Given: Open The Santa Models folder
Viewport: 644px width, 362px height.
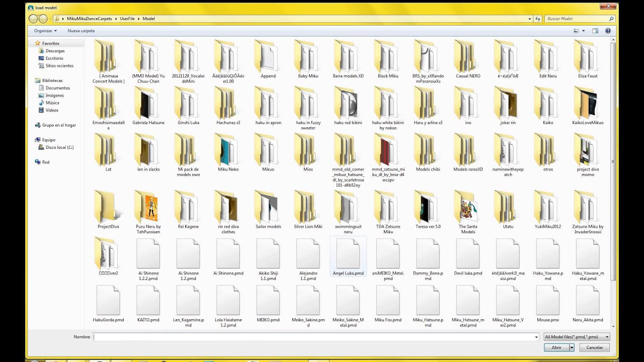Looking at the screenshot, I should (x=468, y=212).
